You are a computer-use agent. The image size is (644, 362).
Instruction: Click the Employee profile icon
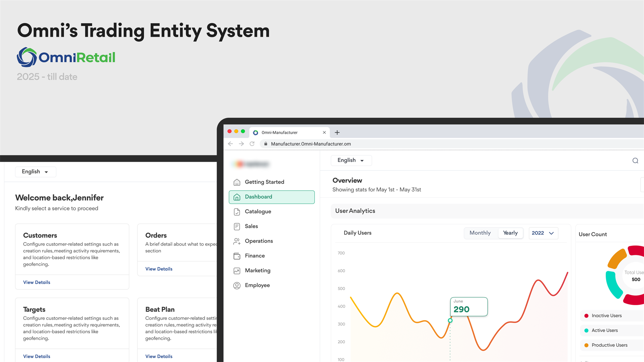click(237, 285)
